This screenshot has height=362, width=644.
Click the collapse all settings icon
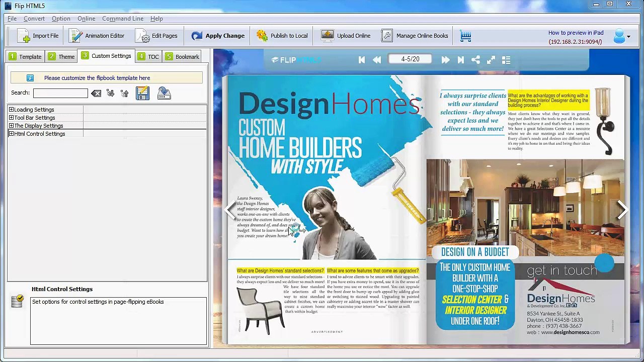pos(124,93)
